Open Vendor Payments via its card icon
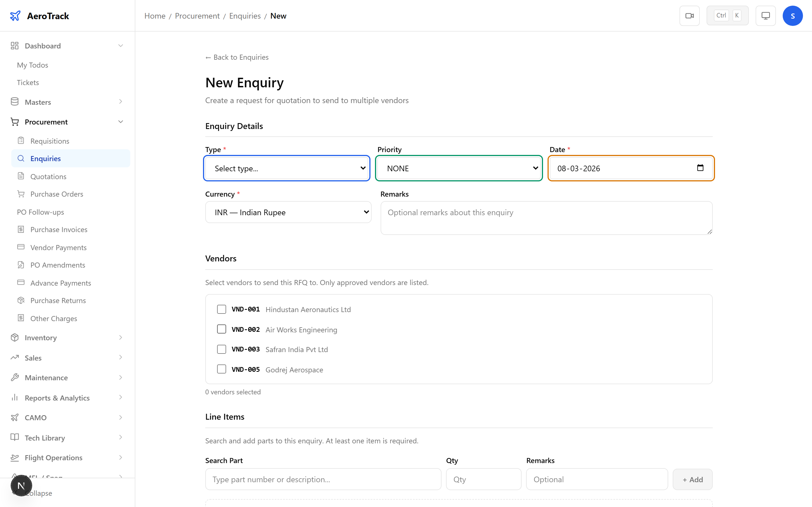812x507 pixels. tap(21, 247)
